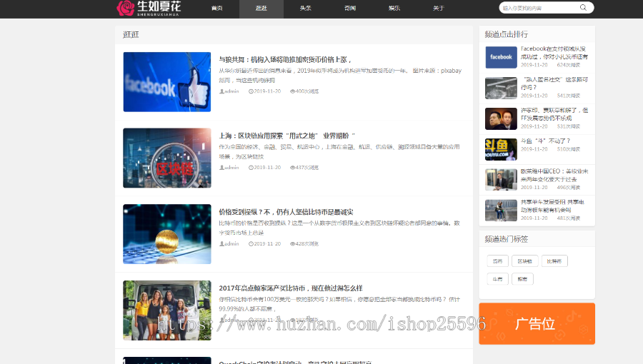Open the blue facebook sidebar thumbnail
The image size is (643, 364).
tap(501, 57)
